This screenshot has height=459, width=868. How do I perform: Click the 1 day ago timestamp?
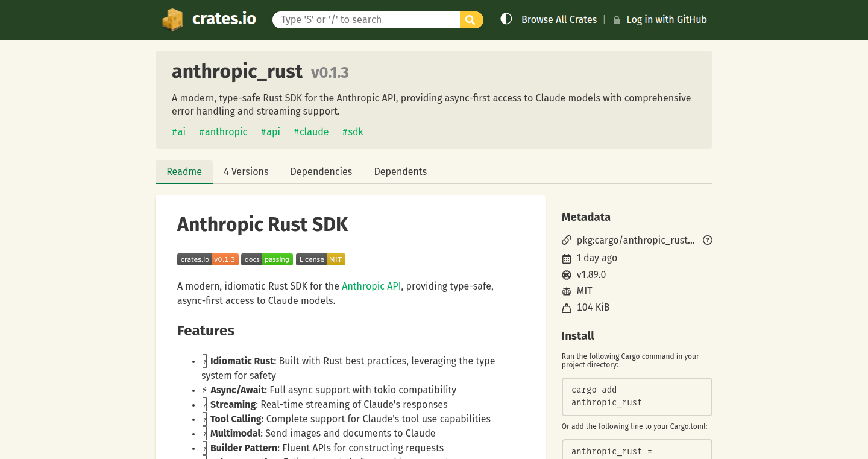tap(597, 258)
